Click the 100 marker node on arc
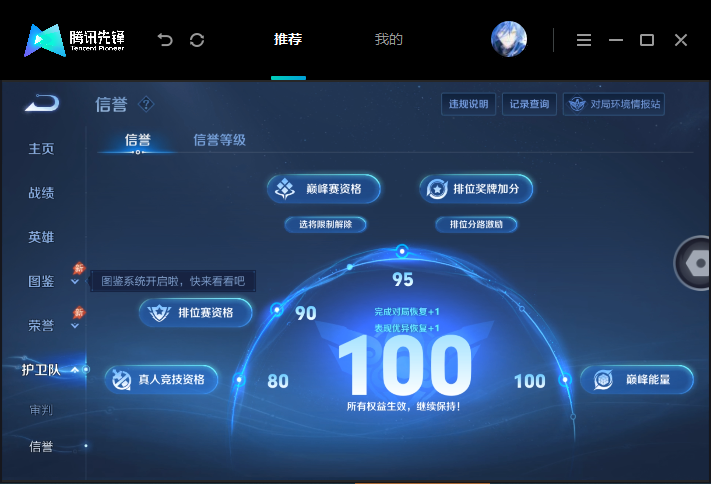Image resolution: width=711 pixels, height=484 pixels. (x=565, y=379)
